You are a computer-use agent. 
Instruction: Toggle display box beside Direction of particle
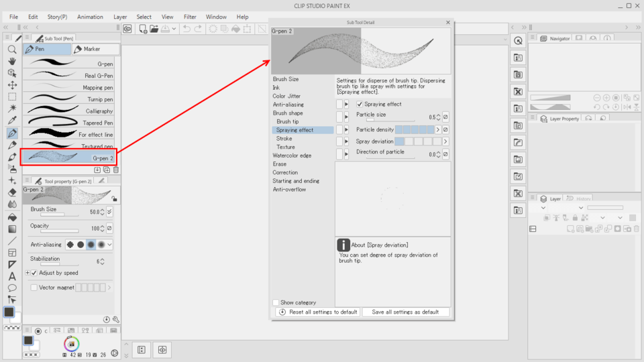[339, 154]
